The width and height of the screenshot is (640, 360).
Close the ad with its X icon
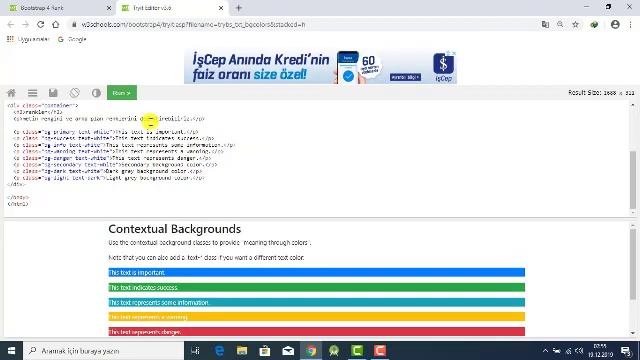(x=453, y=53)
